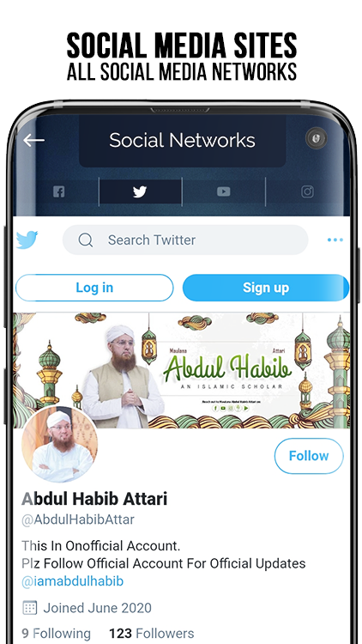
Task: Tap the back arrow icon
Action: pos(33,141)
